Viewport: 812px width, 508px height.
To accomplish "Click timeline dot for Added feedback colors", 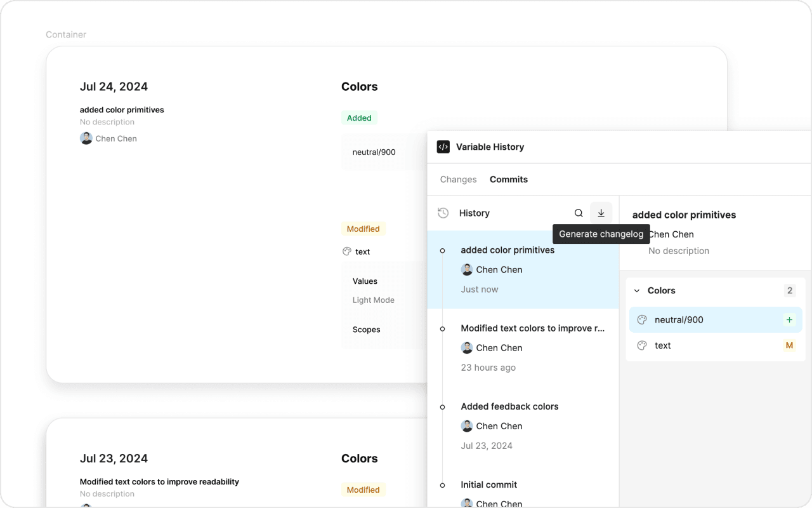I will click(443, 407).
